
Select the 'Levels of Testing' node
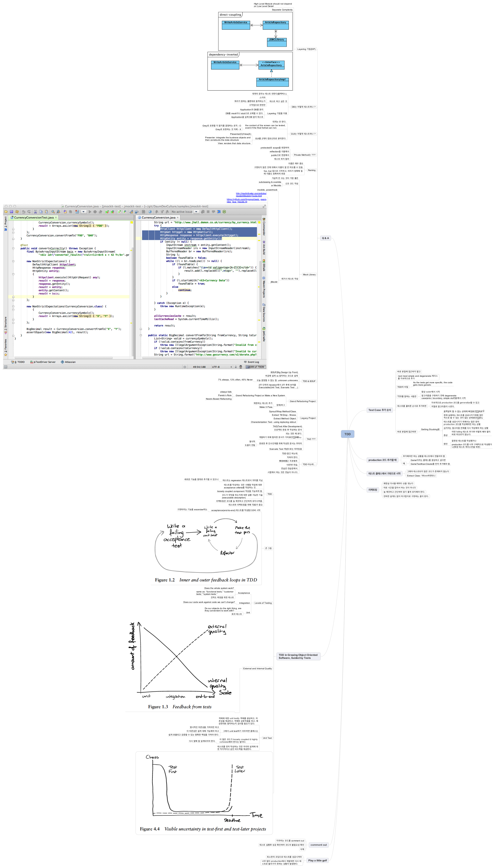tap(263, 603)
